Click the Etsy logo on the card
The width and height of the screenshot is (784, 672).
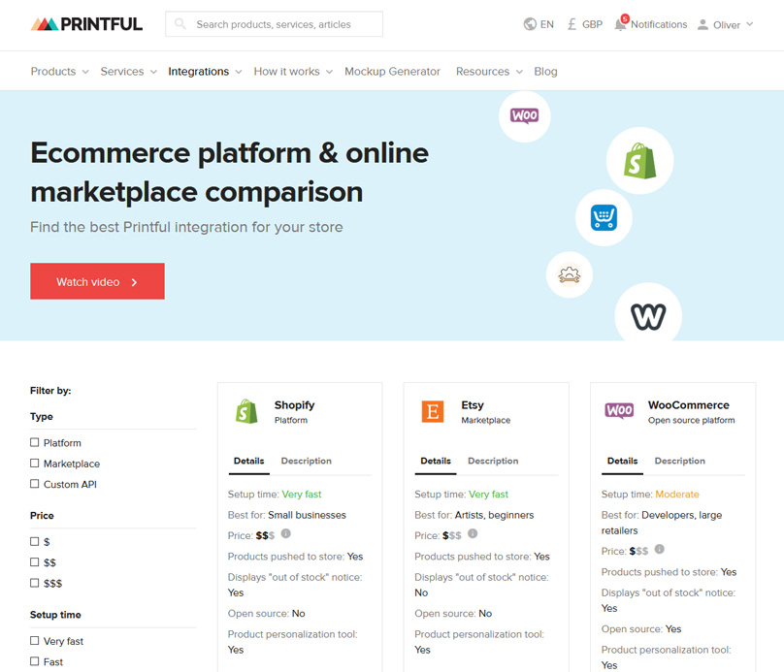(433, 412)
